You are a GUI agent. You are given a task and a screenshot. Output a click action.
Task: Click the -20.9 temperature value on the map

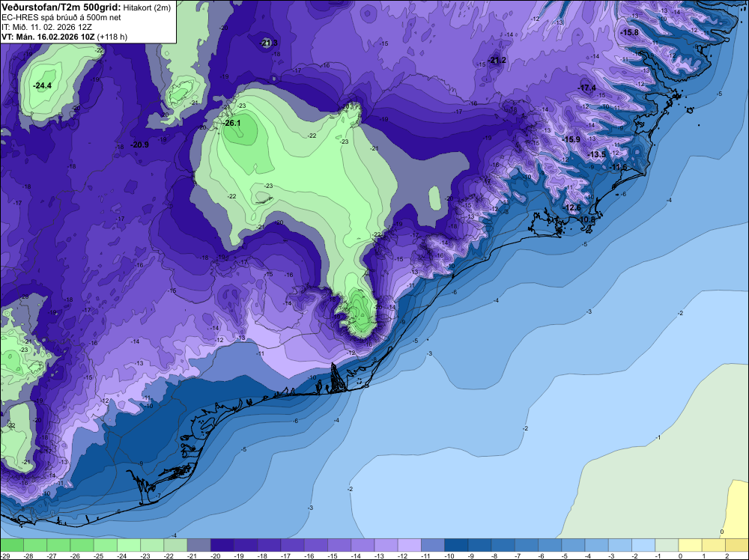click(x=140, y=145)
